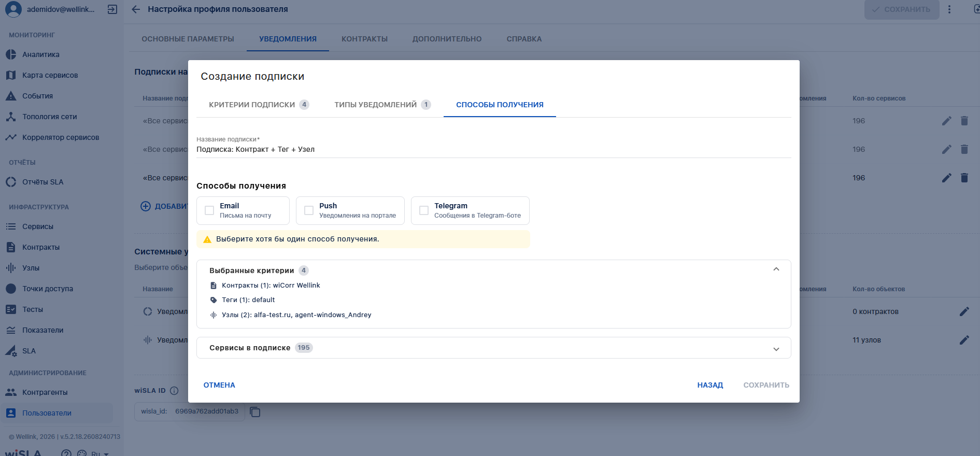Go back using the header arrow
Viewport: 980px width, 456px height.
click(136, 9)
